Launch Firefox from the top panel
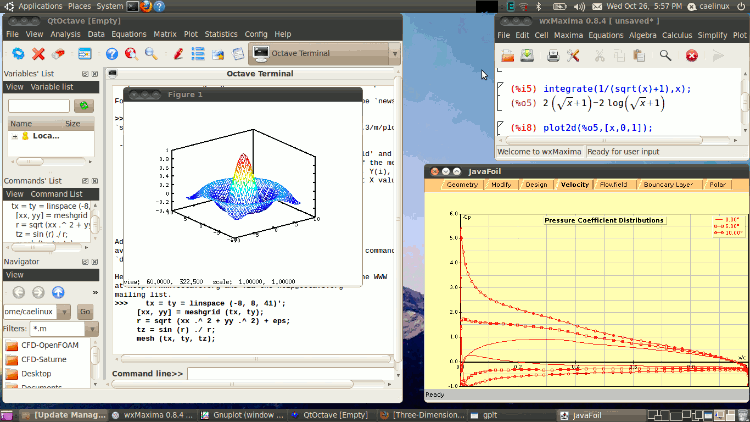750x422 pixels. point(147,6)
